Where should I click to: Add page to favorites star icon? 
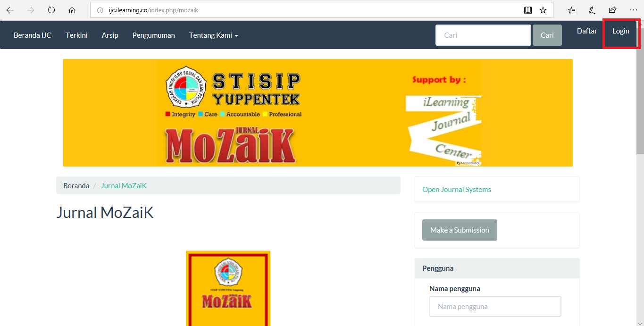click(x=543, y=10)
